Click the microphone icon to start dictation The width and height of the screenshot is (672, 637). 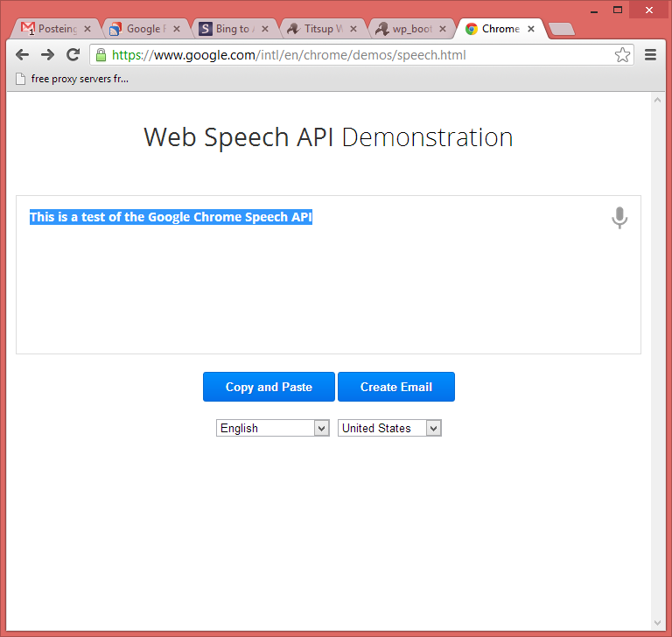[619, 218]
